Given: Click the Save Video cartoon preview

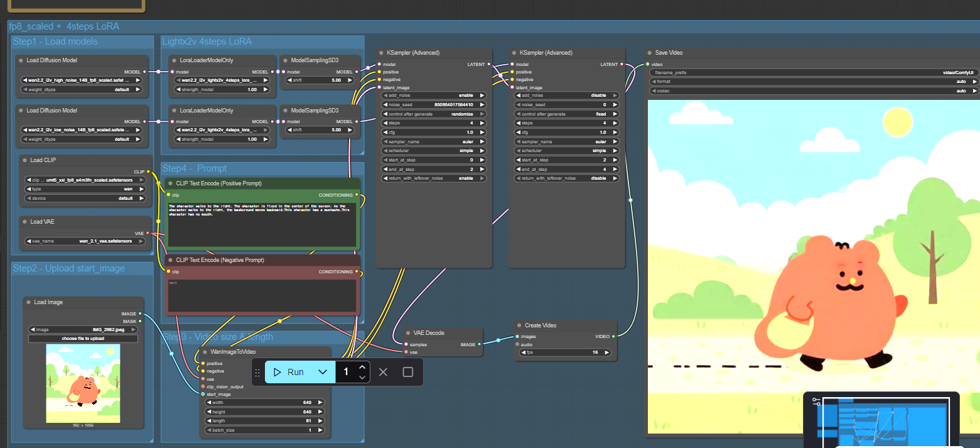Looking at the screenshot, I should (x=814, y=266).
